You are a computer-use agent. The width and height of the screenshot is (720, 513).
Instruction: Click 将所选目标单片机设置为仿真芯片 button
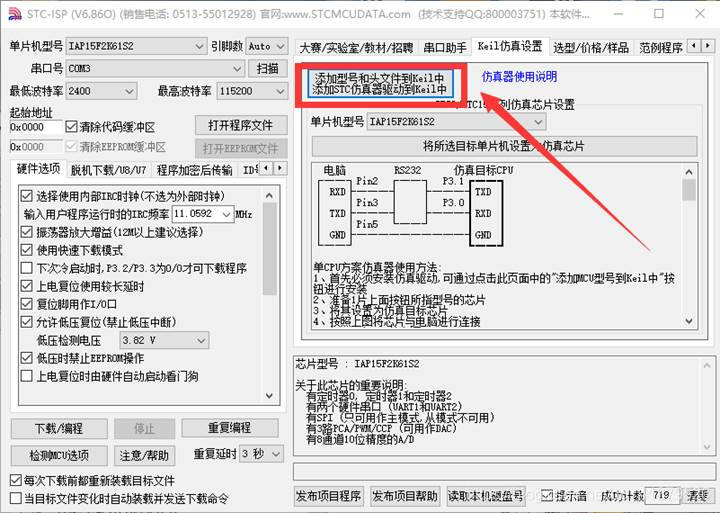[x=504, y=146]
